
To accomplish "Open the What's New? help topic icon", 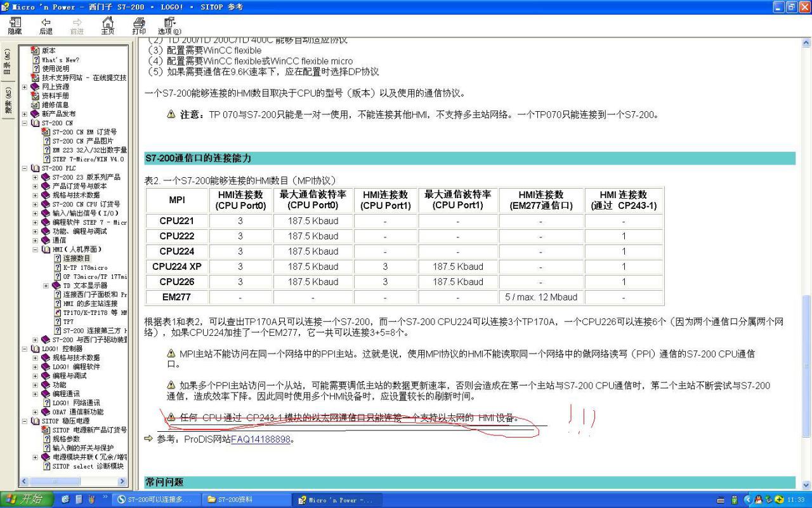I will click(36, 60).
